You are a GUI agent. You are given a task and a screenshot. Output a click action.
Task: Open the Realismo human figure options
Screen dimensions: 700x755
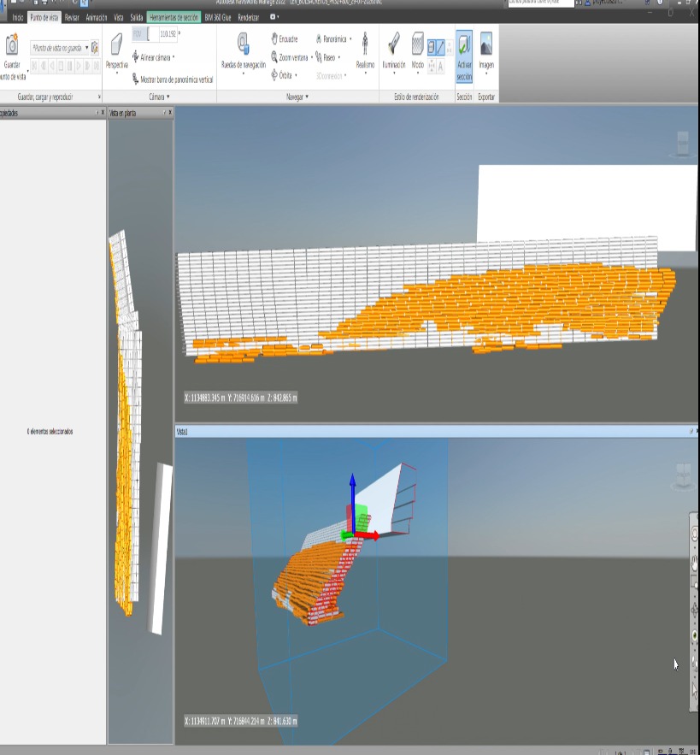365,47
